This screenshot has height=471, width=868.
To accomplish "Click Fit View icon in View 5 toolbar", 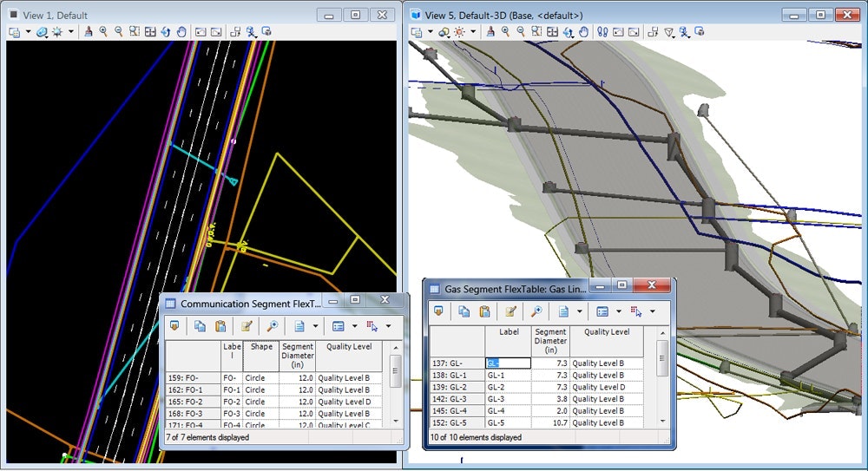I will pyautogui.click(x=552, y=31).
